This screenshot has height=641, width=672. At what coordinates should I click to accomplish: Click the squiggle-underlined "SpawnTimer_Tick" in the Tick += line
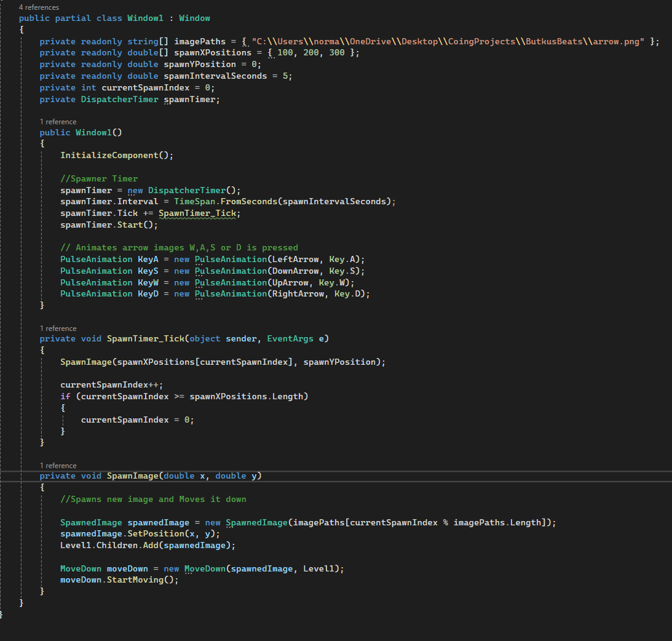pyautogui.click(x=197, y=213)
